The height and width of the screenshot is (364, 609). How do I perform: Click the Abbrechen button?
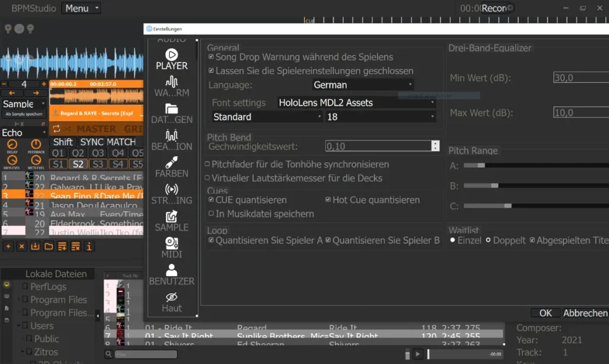tap(585, 313)
